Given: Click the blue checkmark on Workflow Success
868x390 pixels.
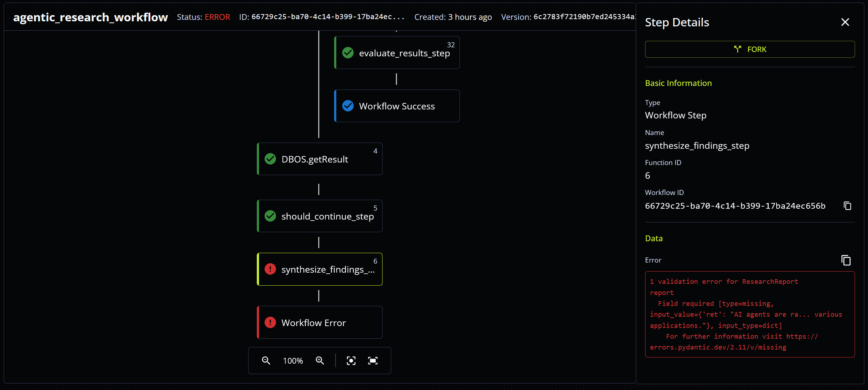Looking at the screenshot, I should 348,106.
